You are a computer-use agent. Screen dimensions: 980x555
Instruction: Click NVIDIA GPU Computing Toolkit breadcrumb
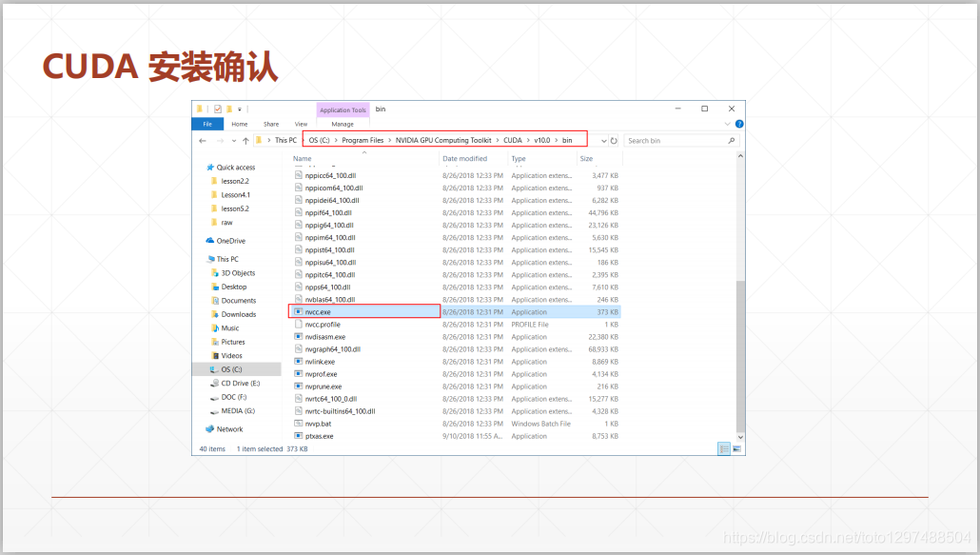[443, 140]
